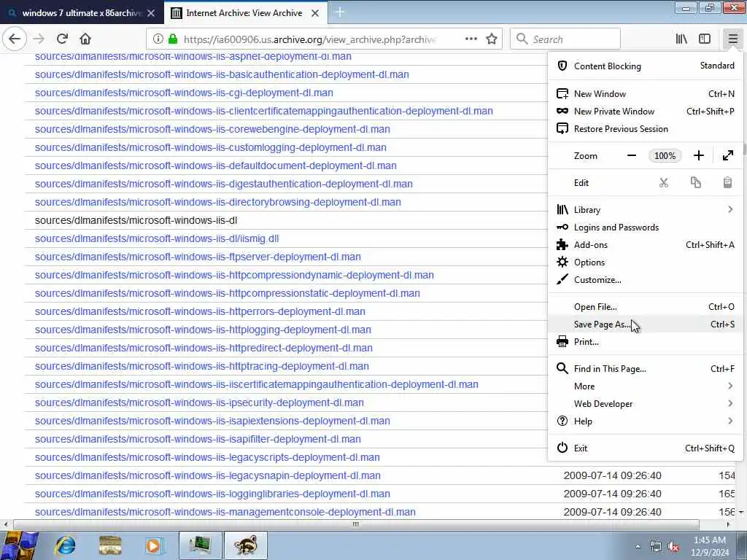Open the network tray icon
Viewport: 747px width, 560px height.
click(x=656, y=546)
